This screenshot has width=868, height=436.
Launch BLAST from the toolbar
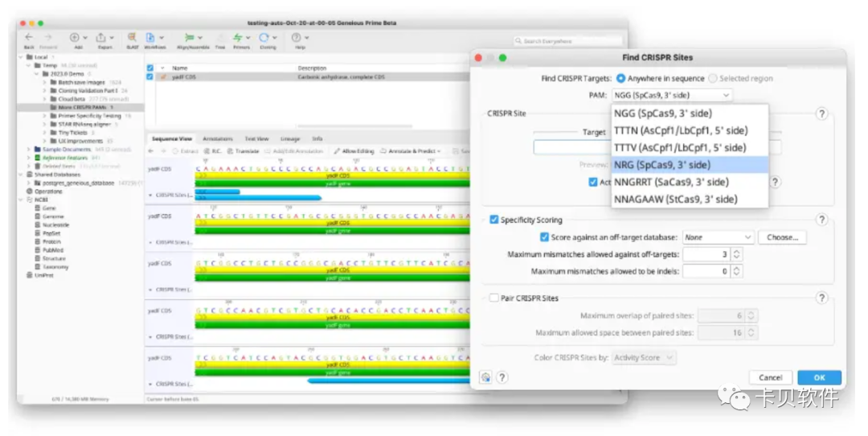[132, 37]
